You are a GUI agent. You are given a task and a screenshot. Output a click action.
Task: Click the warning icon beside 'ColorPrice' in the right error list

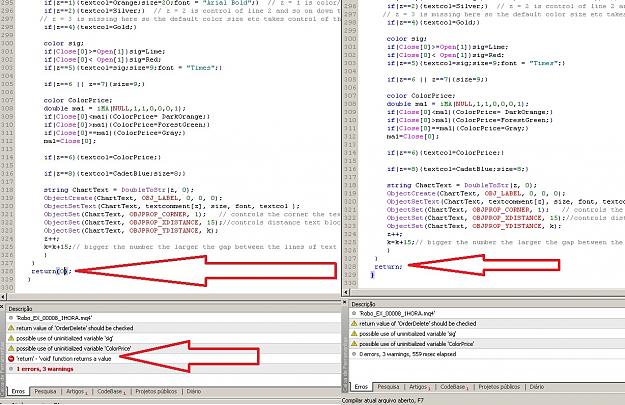[354, 343]
